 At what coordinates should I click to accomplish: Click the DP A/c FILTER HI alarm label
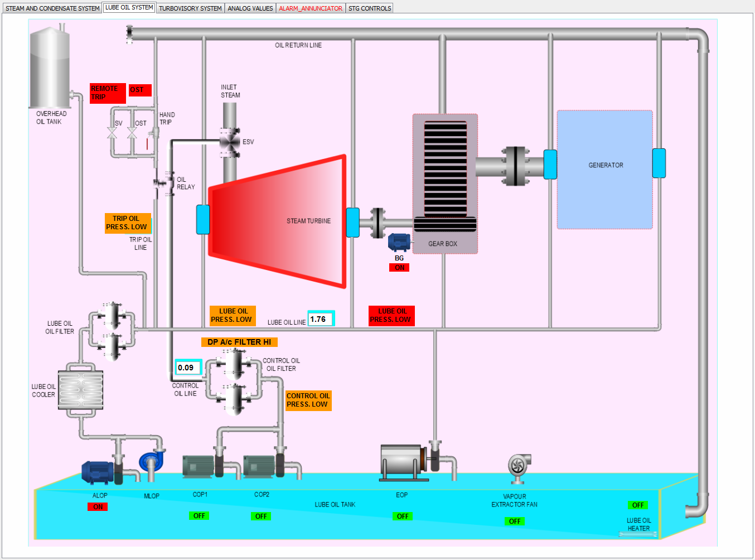coord(239,342)
